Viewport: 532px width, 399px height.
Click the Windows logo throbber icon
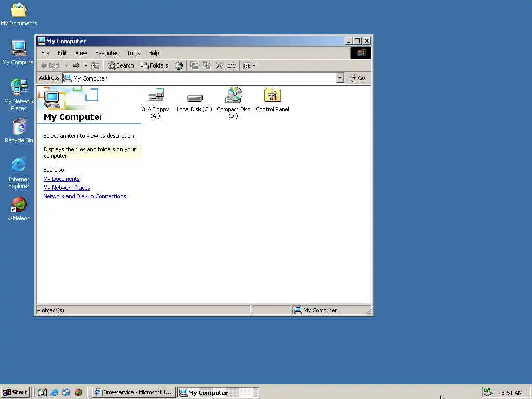click(361, 53)
